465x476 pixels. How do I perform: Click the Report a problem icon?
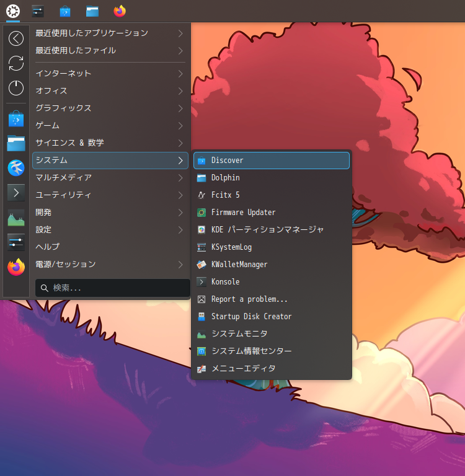(x=201, y=299)
